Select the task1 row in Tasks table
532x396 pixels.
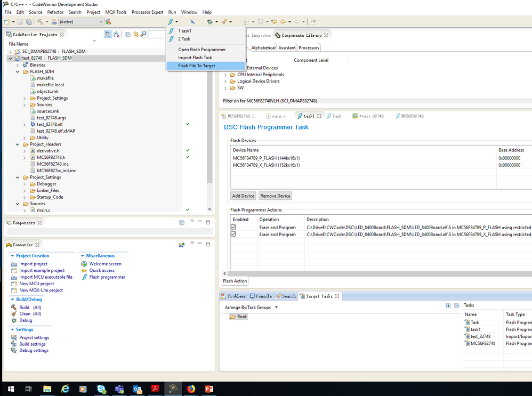pos(497,329)
